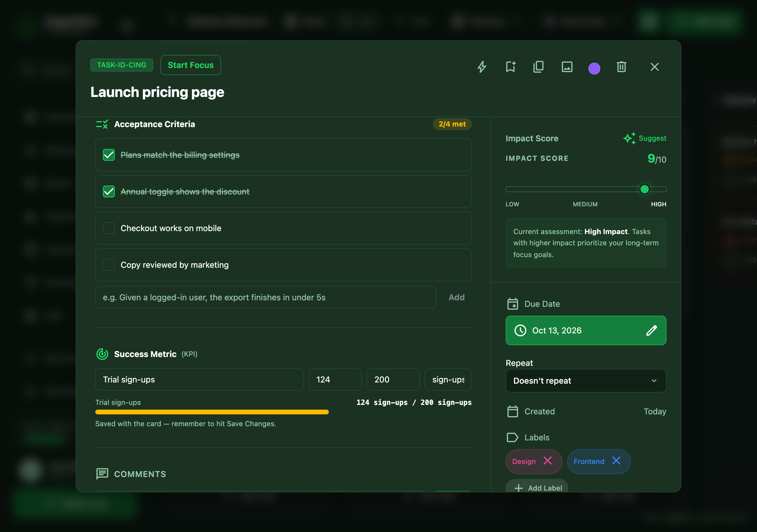Viewport: 757px width, 532px height.
Task: Pick the purple color circle
Action: 594,69
